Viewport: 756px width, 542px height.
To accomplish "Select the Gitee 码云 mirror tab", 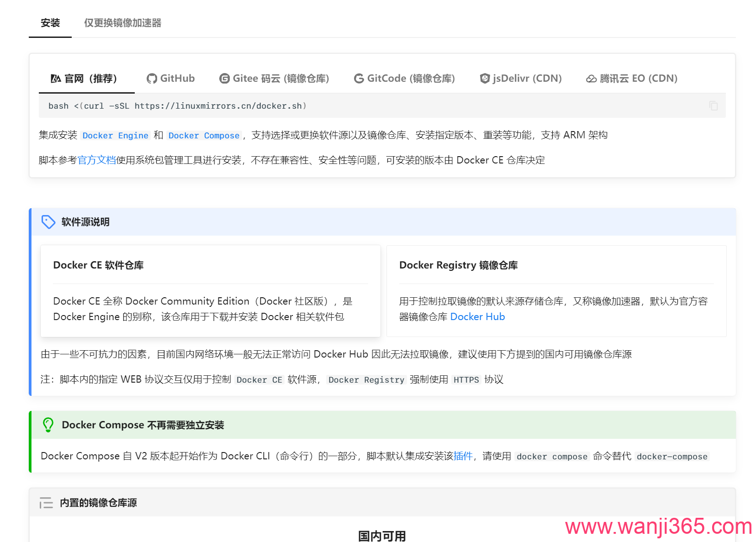I will [275, 79].
